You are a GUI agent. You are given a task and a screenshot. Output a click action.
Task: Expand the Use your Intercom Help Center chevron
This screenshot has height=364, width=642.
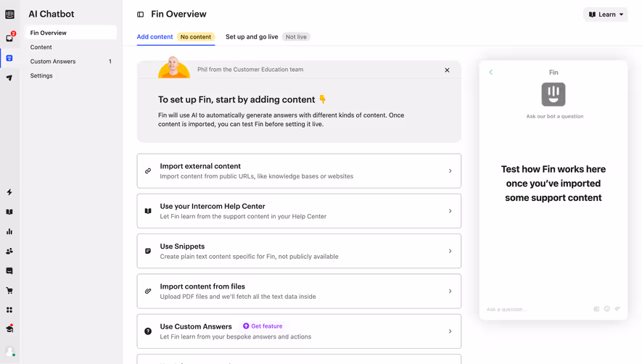click(450, 211)
